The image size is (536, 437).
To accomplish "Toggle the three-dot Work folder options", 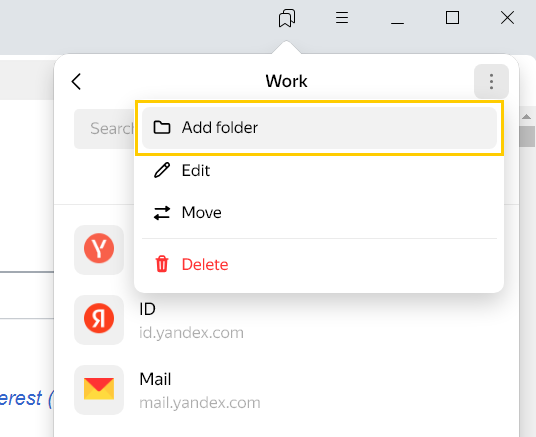I will [x=491, y=81].
